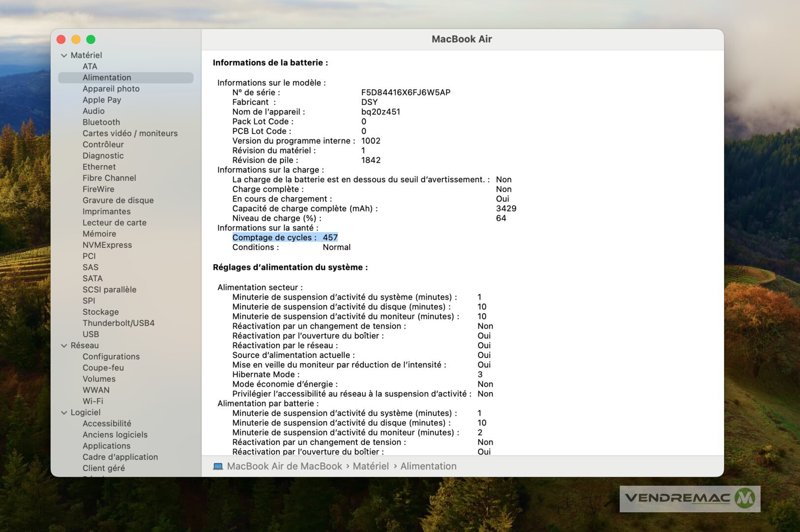The width and height of the screenshot is (800, 532).
Task: Open the Stockage hardware entry
Action: pos(100,312)
